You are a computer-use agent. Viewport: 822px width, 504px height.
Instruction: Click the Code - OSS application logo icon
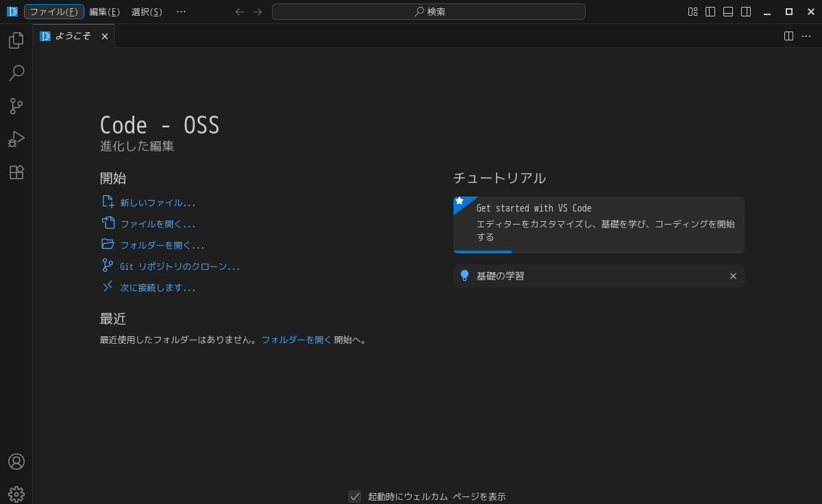pyautogui.click(x=12, y=12)
